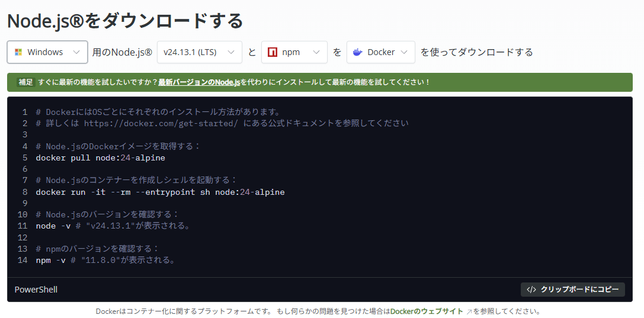Image resolution: width=644 pixels, height=318 pixels.
Task: Click the code brackets icon on the copy button
Action: [531, 290]
